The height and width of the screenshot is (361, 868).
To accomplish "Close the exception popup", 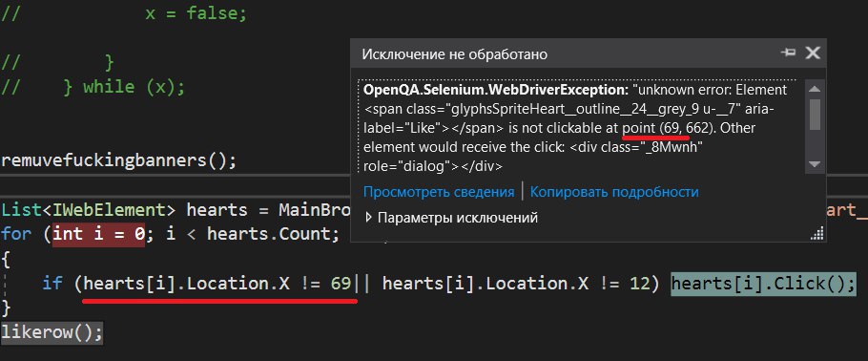I will click(812, 53).
